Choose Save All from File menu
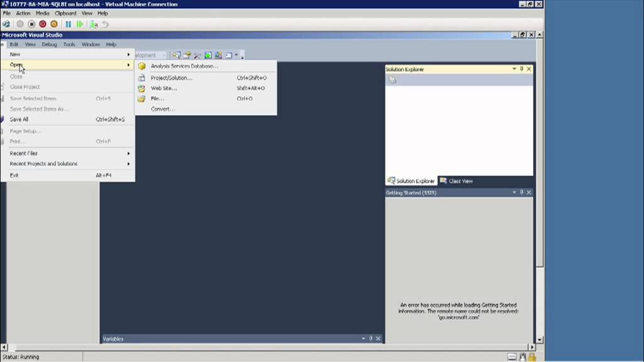Screen dimensions: 644x362 [x=67, y=119]
